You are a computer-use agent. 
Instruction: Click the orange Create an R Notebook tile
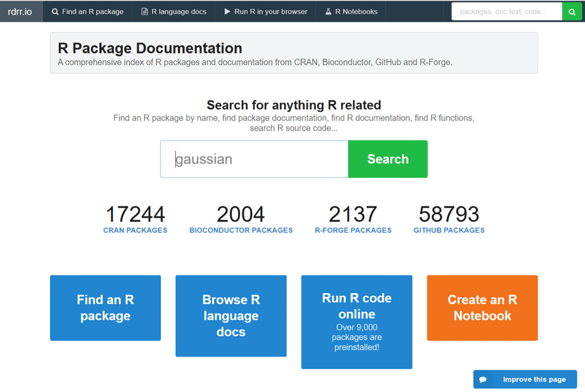(482, 308)
